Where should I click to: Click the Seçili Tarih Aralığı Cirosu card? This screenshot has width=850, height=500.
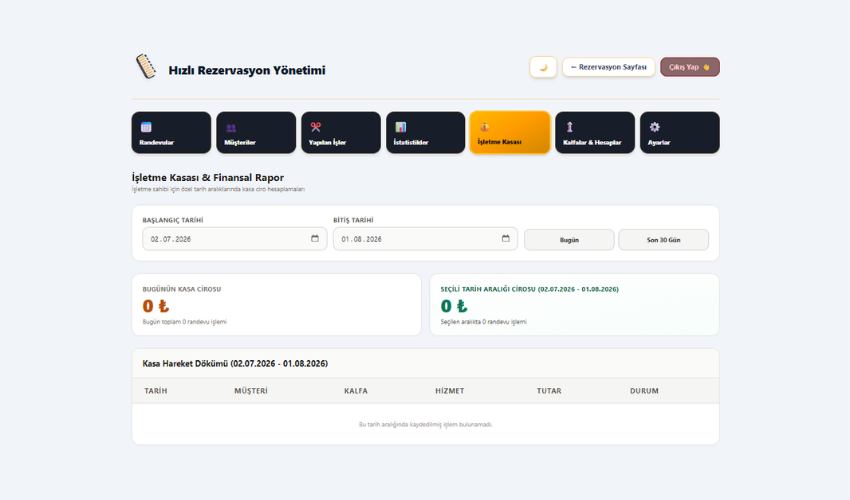tap(575, 305)
